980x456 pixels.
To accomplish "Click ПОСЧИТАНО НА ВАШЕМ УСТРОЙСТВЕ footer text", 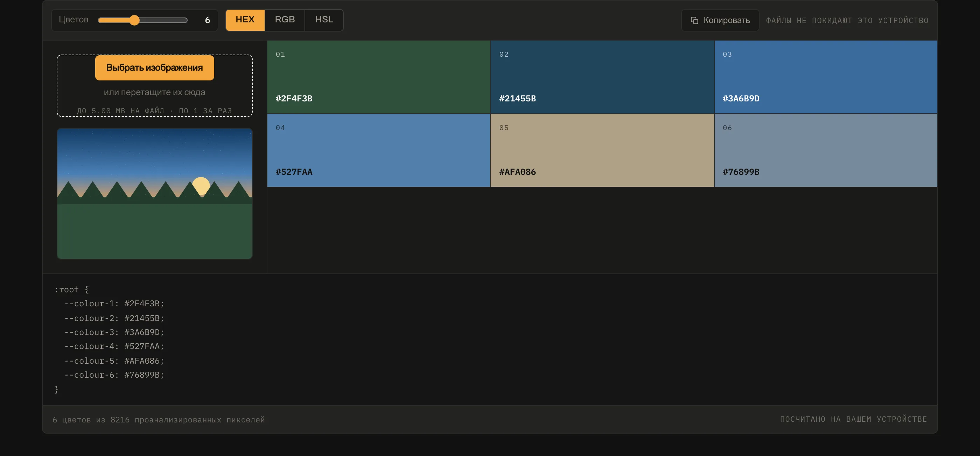I will [x=853, y=419].
